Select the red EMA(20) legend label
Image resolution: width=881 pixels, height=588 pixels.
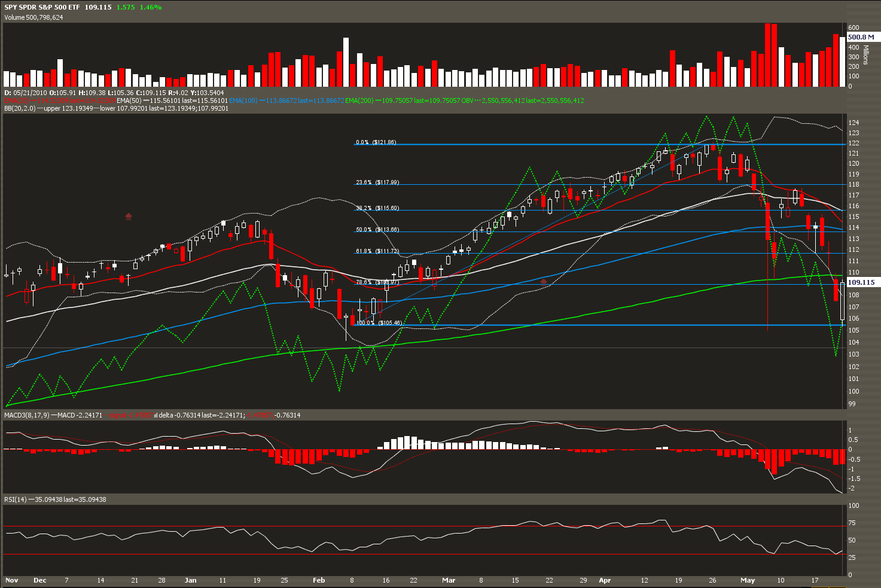16,100
